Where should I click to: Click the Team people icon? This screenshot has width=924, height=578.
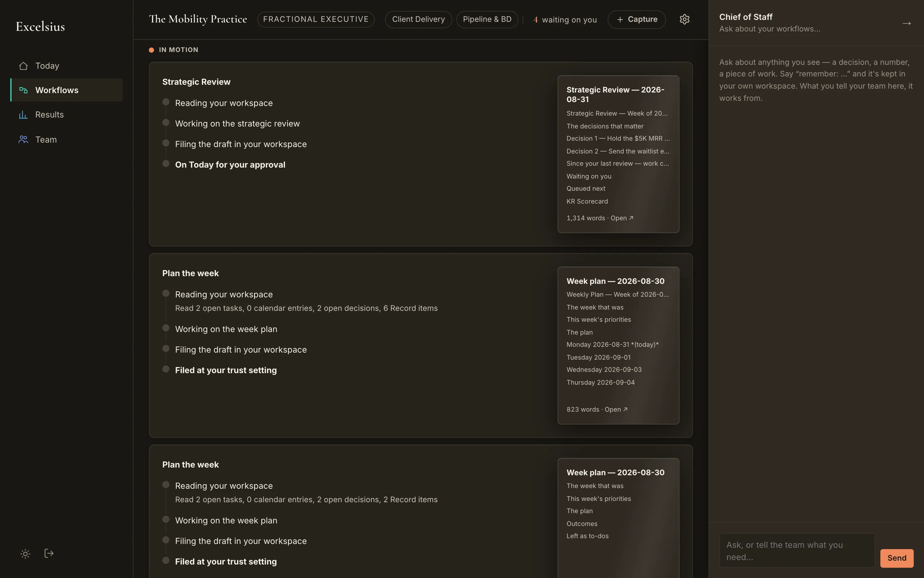pyautogui.click(x=23, y=140)
